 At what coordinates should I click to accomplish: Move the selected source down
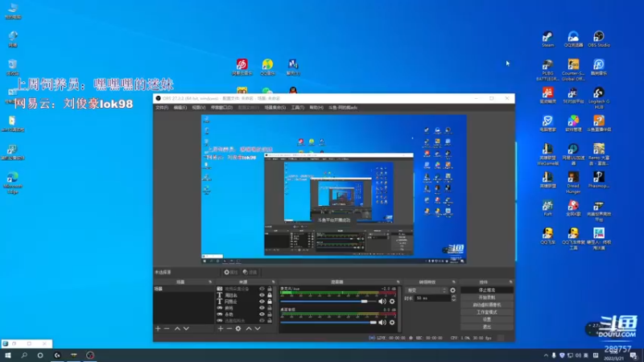point(258,329)
